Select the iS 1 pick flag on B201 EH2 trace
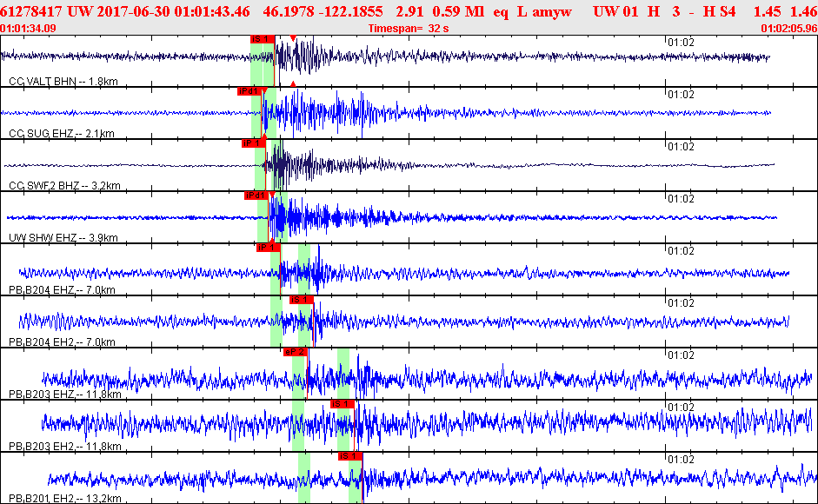818x504 pixels. click(350, 456)
